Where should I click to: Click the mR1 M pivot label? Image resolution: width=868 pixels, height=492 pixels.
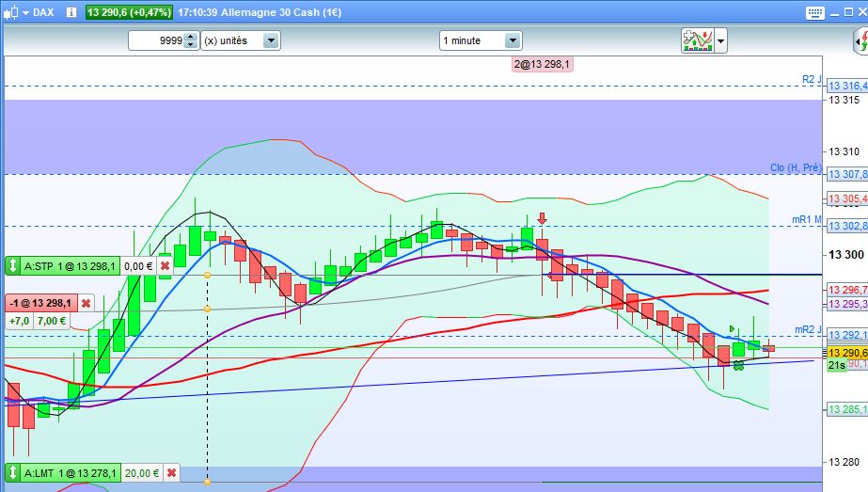coord(807,220)
